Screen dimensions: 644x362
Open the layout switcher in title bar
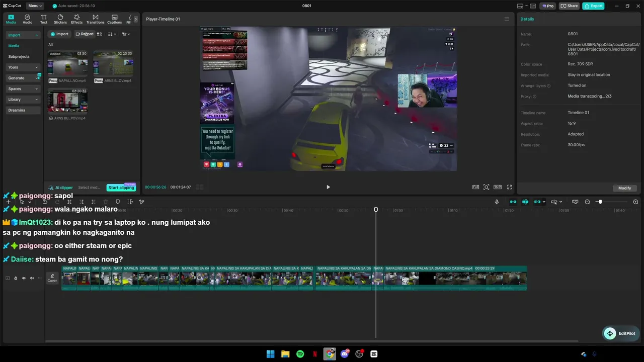(522, 6)
